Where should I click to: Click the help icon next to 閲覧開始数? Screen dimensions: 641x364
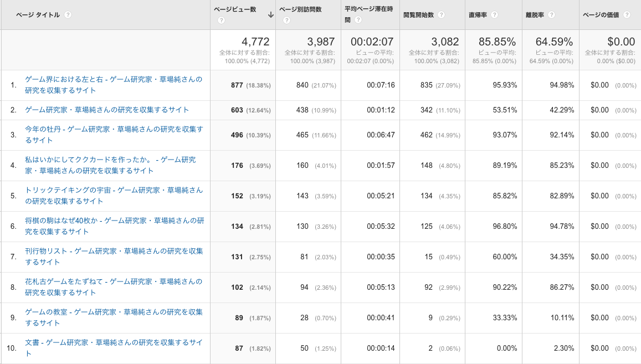(441, 15)
